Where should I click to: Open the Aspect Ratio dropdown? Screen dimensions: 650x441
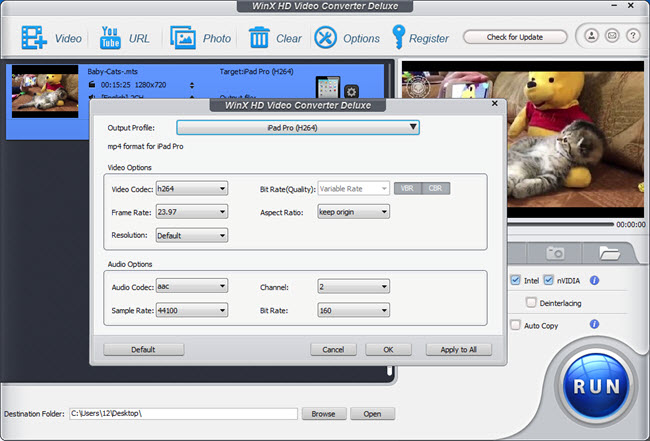pyautogui.click(x=353, y=212)
